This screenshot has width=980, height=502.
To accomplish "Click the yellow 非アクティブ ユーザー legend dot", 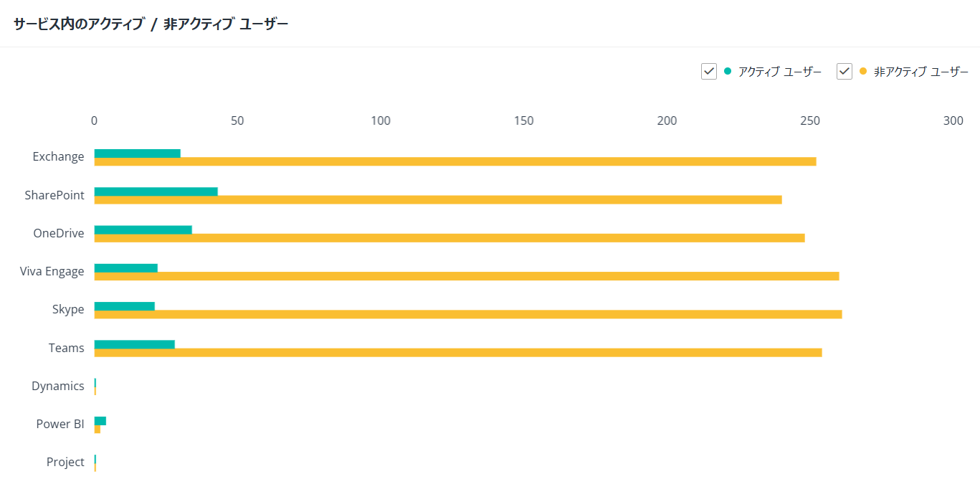I will point(863,71).
